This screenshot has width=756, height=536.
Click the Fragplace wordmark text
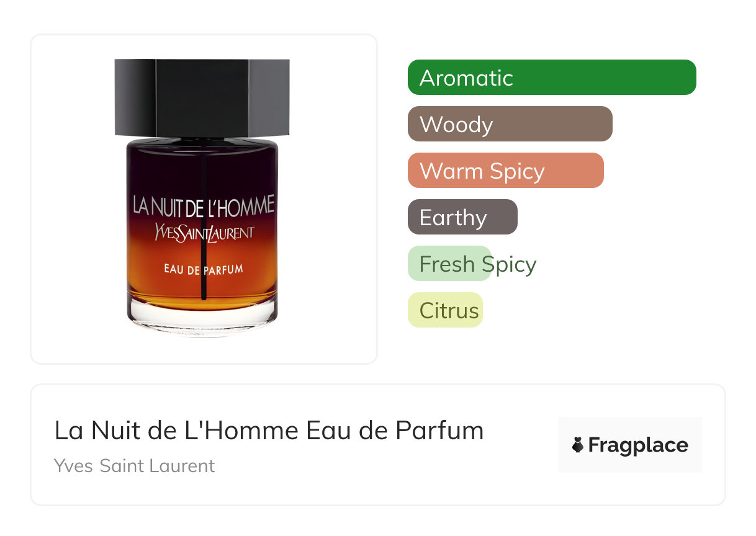[x=638, y=445]
